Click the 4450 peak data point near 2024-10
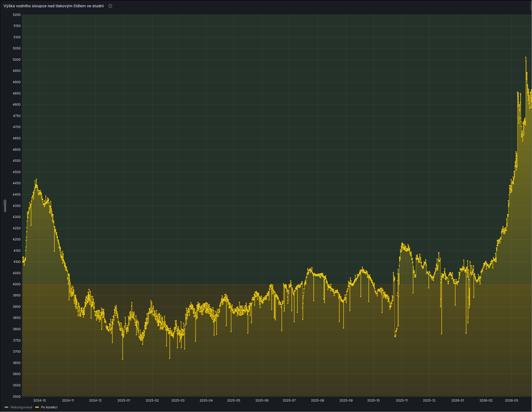Viewport: 532px width, 412px height. 36,179
